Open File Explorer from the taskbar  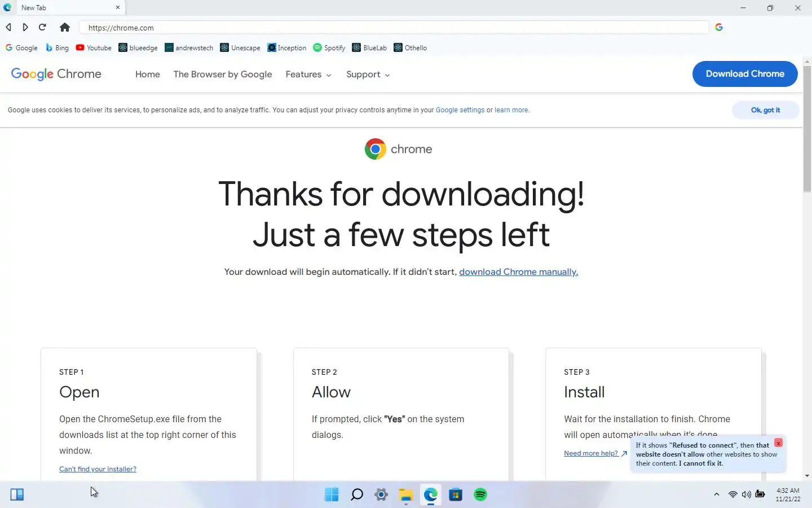point(406,495)
